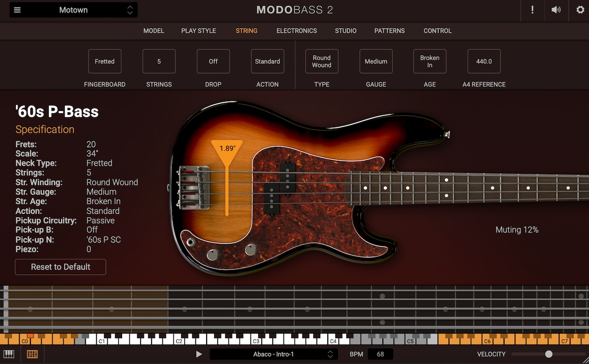The height and width of the screenshot is (364, 589).
Task: Click the exclamation alert icon
Action: pos(533,10)
